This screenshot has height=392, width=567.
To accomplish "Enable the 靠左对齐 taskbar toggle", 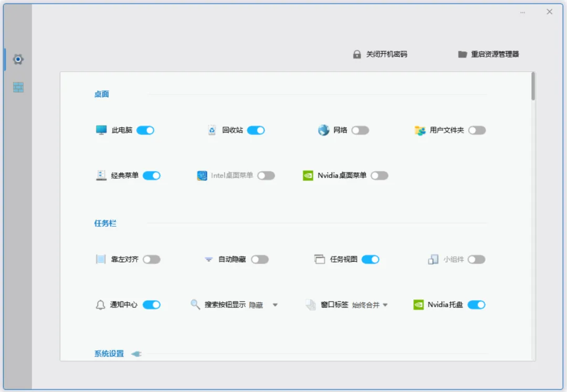I will click(x=152, y=259).
